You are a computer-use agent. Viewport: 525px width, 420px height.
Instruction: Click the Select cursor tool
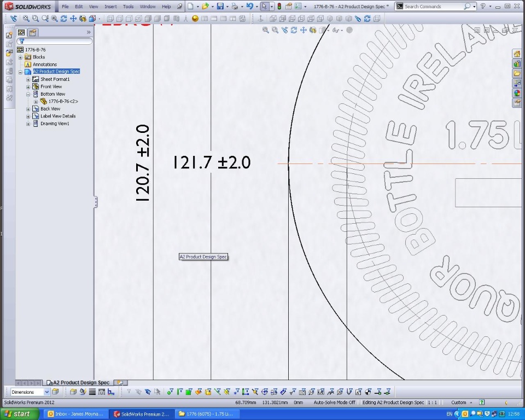click(265, 6)
